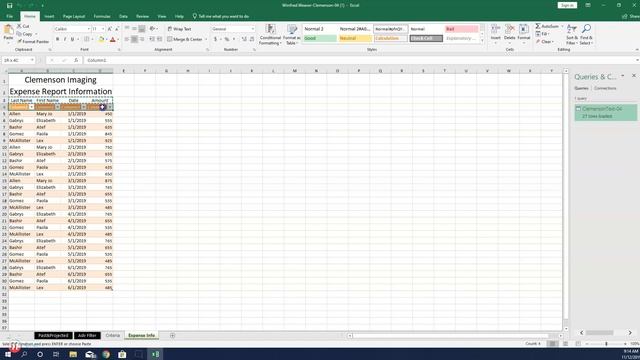Center align the cell text
This screenshot has height=360, width=640.
pos(134,39)
